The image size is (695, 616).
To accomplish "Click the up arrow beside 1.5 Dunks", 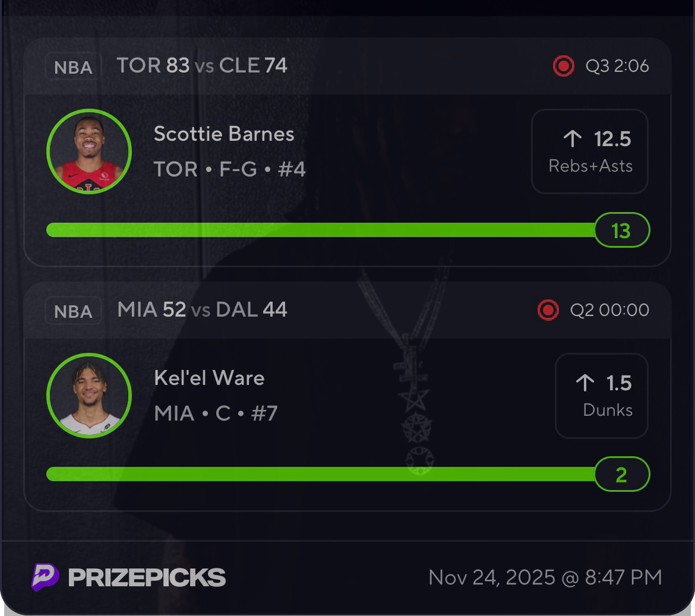I will [x=585, y=383].
